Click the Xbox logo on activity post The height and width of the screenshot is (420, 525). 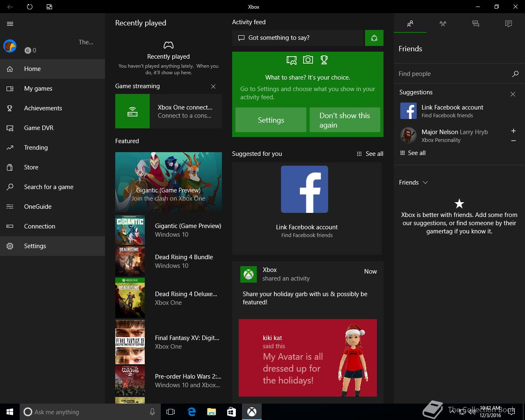249,274
